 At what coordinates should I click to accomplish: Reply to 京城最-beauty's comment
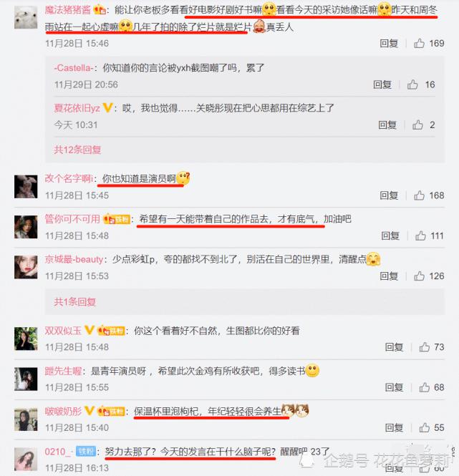point(389,276)
